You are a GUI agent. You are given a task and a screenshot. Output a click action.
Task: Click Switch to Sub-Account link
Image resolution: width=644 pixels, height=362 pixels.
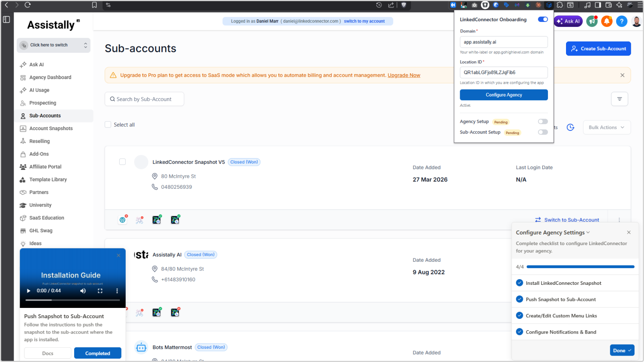pyautogui.click(x=567, y=220)
